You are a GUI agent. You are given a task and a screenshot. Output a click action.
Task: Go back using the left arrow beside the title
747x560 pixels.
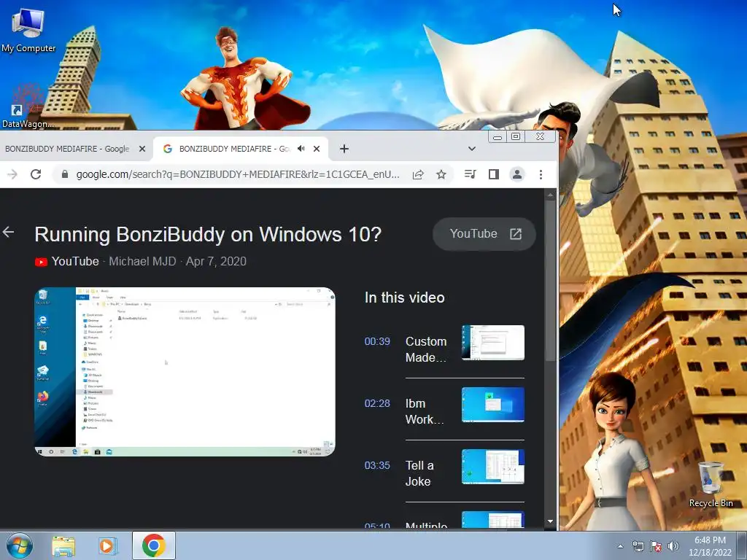[x=8, y=232]
